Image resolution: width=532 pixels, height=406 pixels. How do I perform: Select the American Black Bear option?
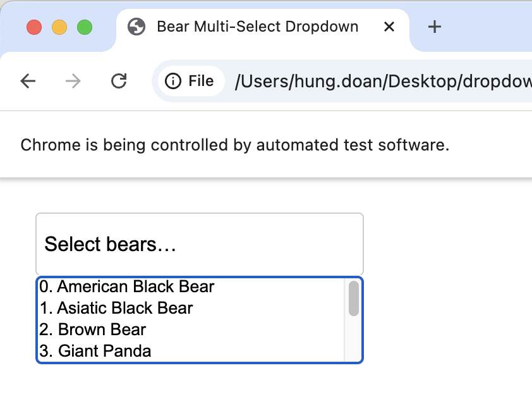click(x=127, y=287)
